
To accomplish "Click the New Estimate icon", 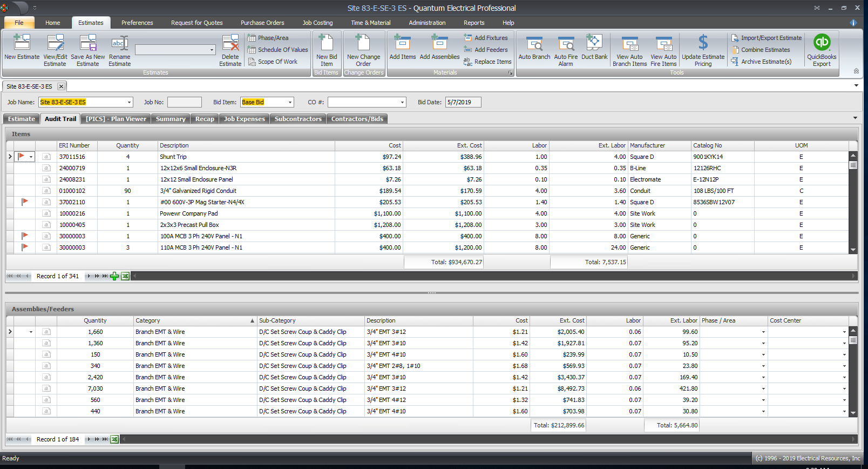I will point(22,43).
